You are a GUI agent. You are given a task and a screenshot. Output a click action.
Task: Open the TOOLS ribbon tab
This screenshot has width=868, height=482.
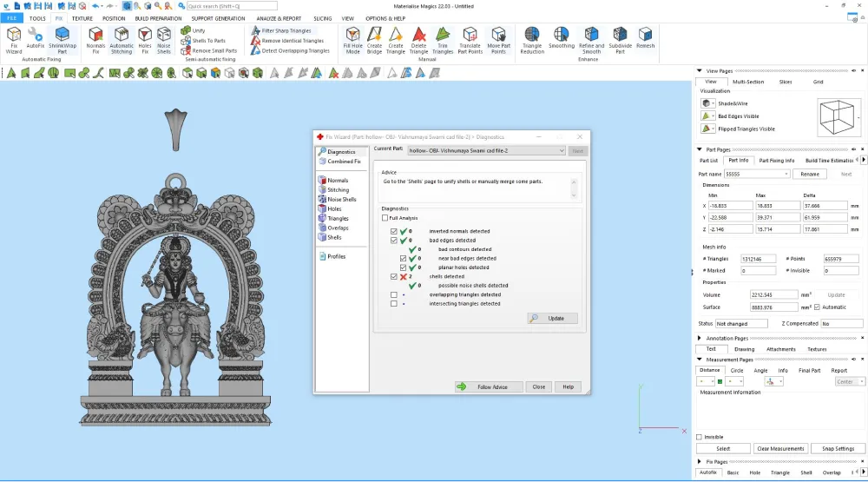[x=37, y=18]
